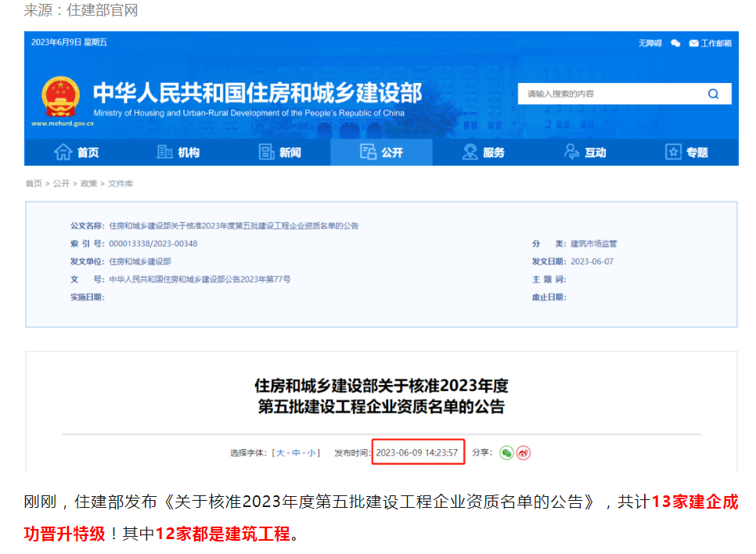Set font size to 小
Screen dimensions: 756x554
click(311, 452)
